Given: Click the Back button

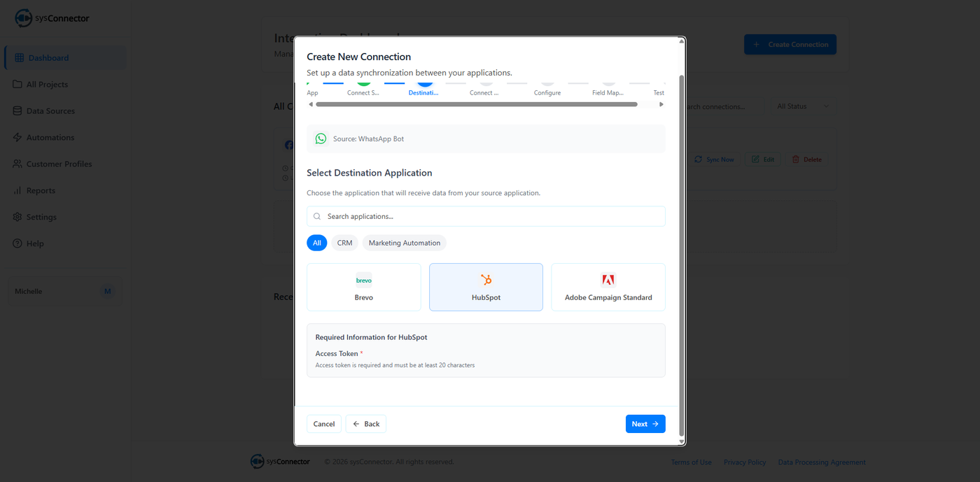Looking at the screenshot, I should tap(366, 424).
